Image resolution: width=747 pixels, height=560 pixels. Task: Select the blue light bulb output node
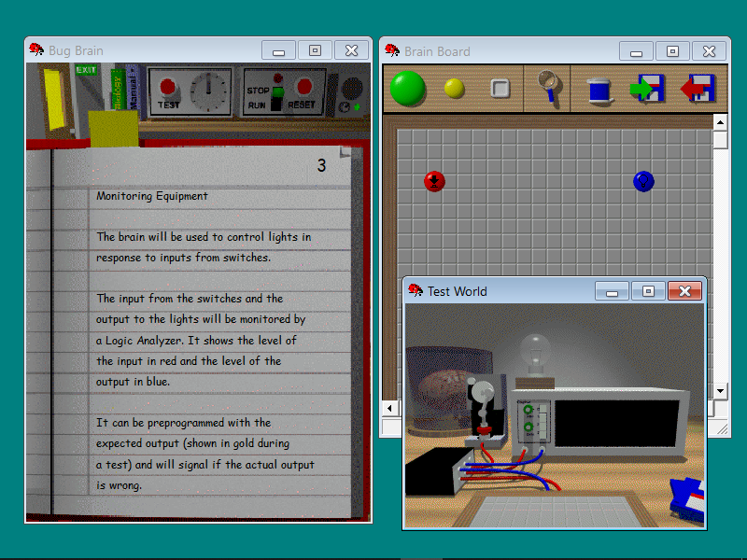643,181
